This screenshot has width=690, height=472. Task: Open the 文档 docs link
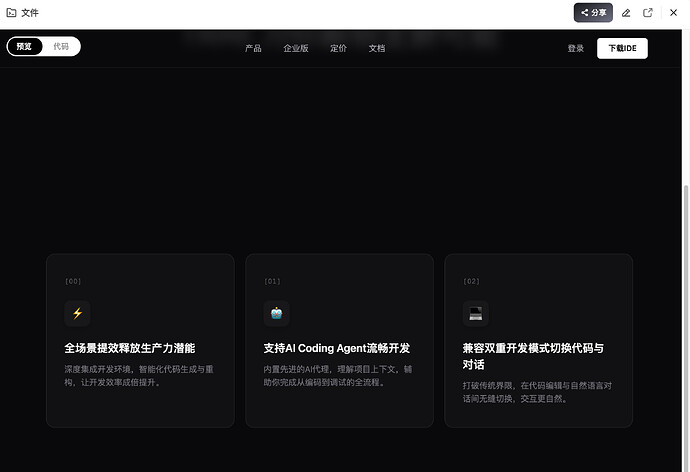tap(376, 48)
